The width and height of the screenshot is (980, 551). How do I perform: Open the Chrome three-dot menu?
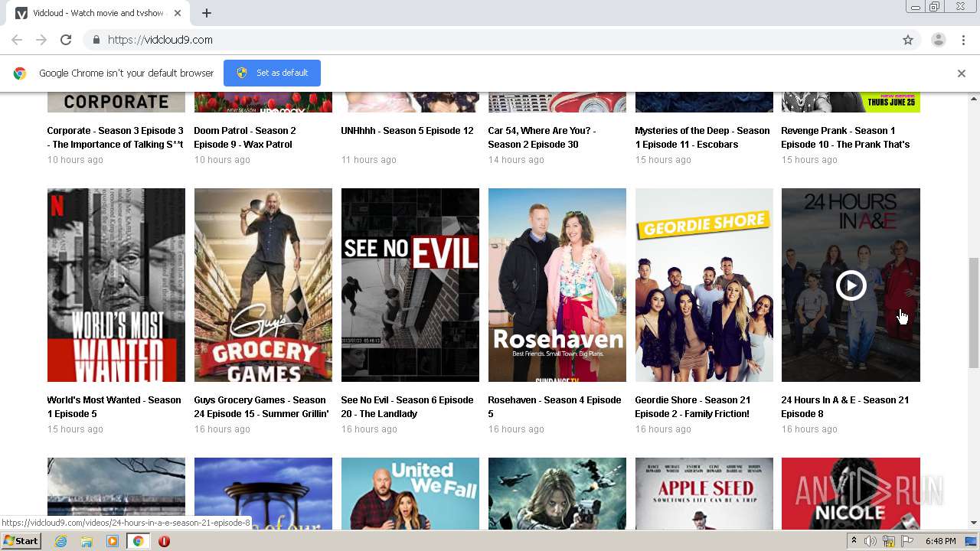[963, 40]
